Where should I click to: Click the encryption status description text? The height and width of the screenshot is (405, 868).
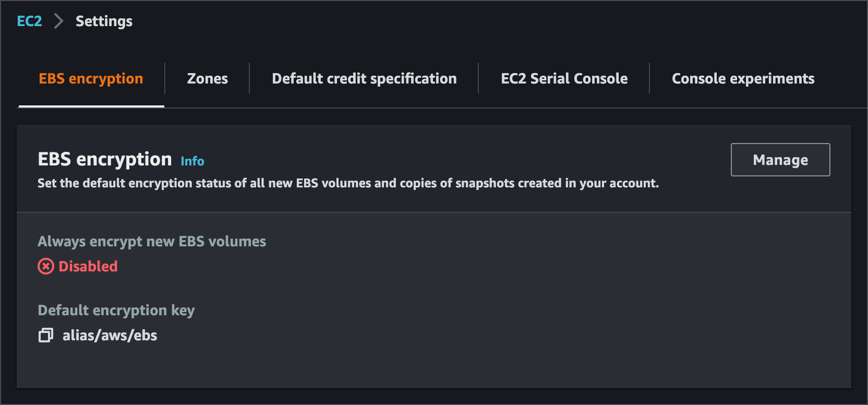tap(348, 183)
